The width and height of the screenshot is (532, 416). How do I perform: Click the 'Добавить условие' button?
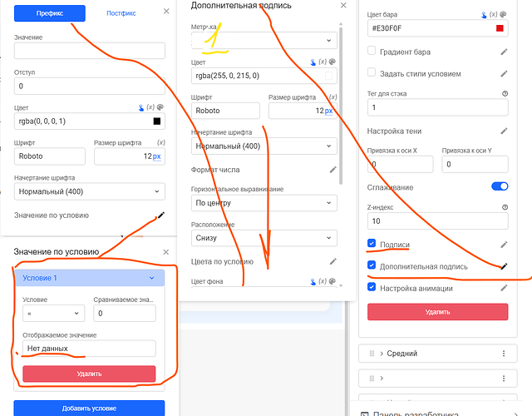click(88, 409)
